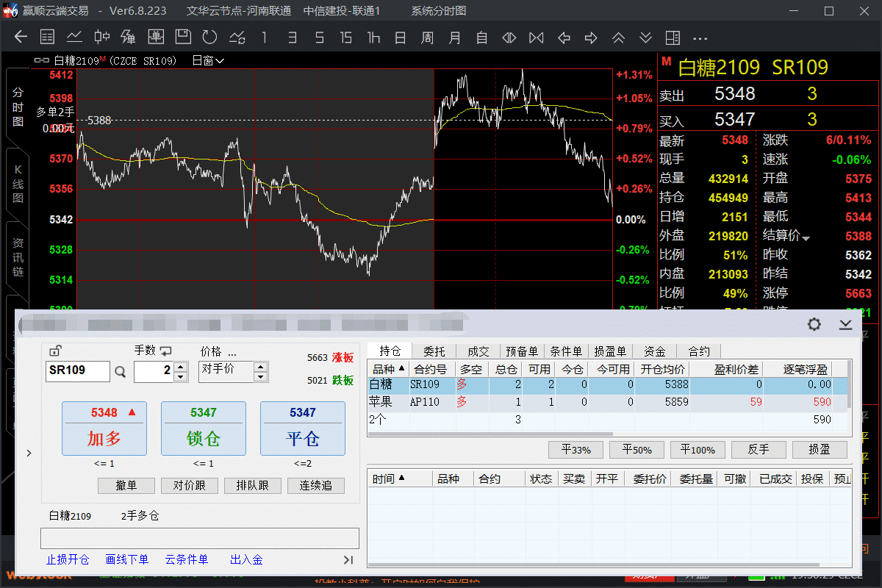Select the 1h period button
The height and width of the screenshot is (588, 882).
coord(373,37)
